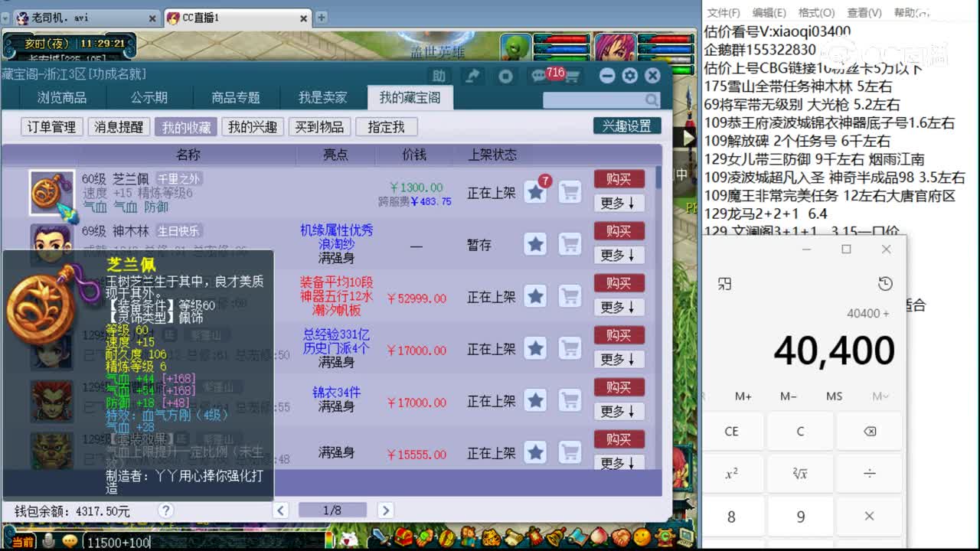Click chat input containing 11500+100
This screenshot has height=551, width=980.
point(203,542)
